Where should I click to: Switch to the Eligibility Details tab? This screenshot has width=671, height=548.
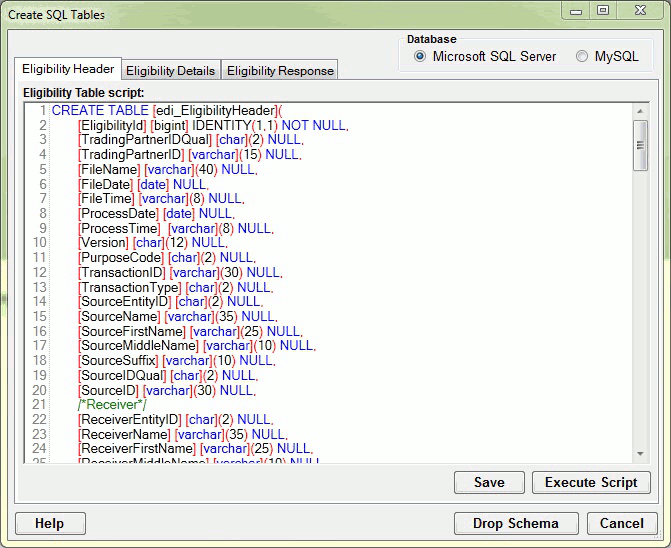coord(170,71)
